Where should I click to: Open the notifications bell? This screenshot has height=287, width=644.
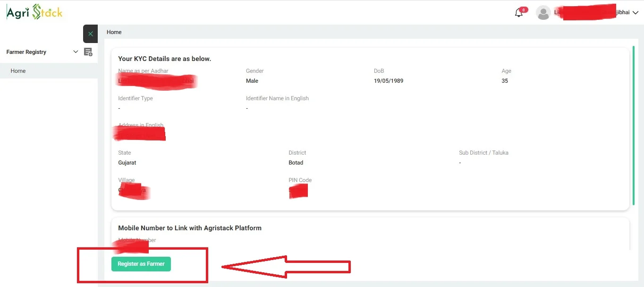point(519,13)
